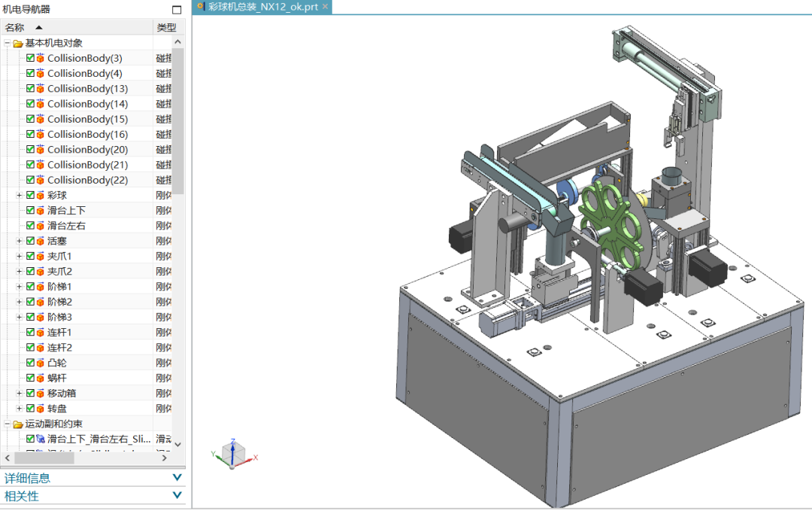This screenshot has height=511, width=812.
Task: Disable the 滑台左右 rigid body checkbox
Action: [30, 226]
